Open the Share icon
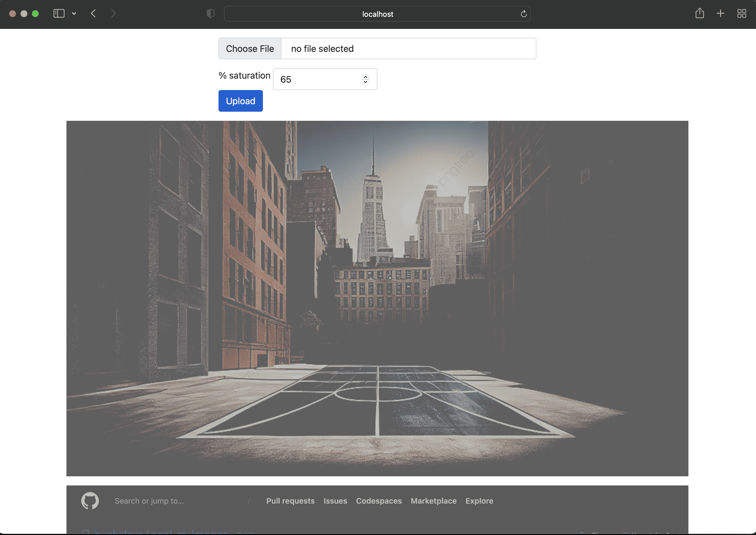756x535 pixels. 699,13
